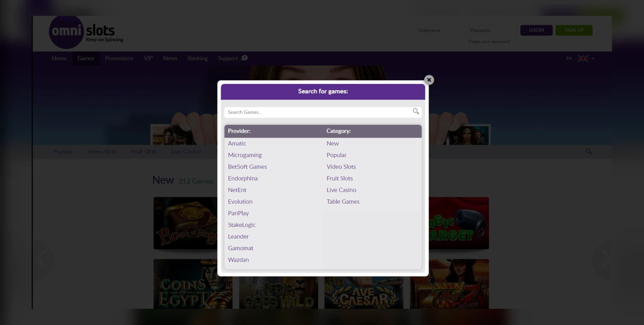The width and height of the screenshot is (644, 325).
Task: Select PariPlay provider
Action: click(238, 213)
